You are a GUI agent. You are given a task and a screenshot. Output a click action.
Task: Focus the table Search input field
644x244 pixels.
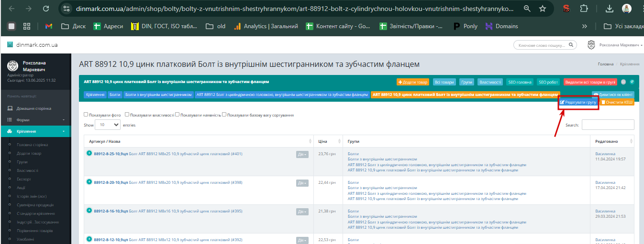click(608, 125)
